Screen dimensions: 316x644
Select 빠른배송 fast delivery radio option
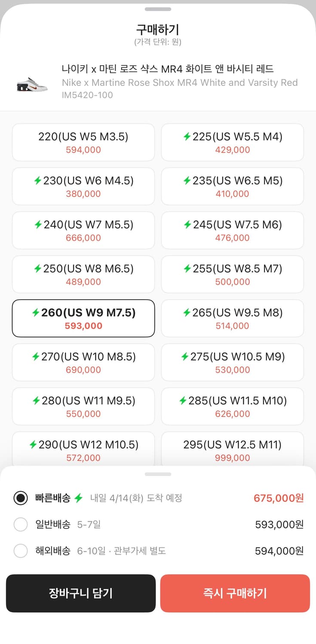click(21, 498)
